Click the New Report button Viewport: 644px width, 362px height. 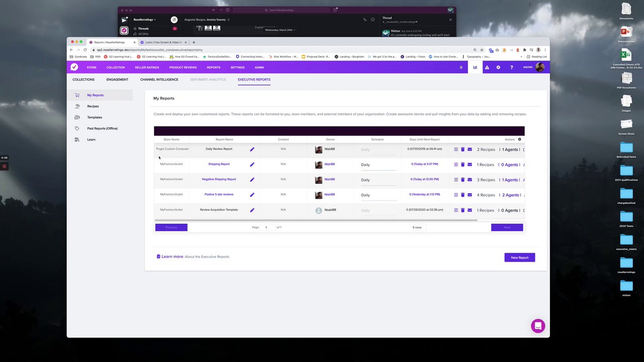[520, 257]
